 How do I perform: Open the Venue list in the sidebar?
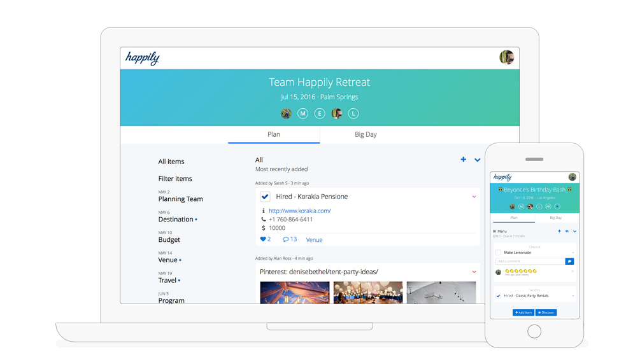point(167,260)
